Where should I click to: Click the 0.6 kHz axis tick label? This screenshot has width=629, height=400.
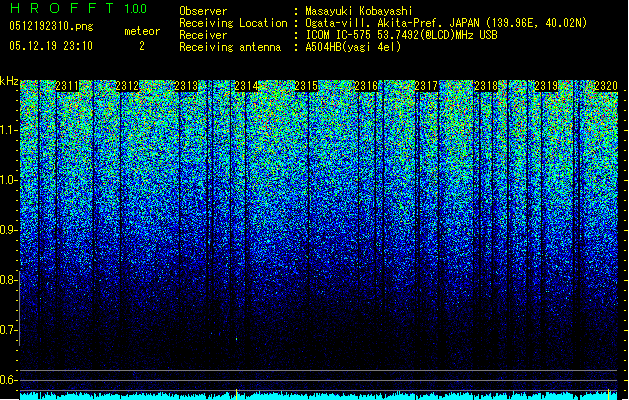click(x=9, y=380)
